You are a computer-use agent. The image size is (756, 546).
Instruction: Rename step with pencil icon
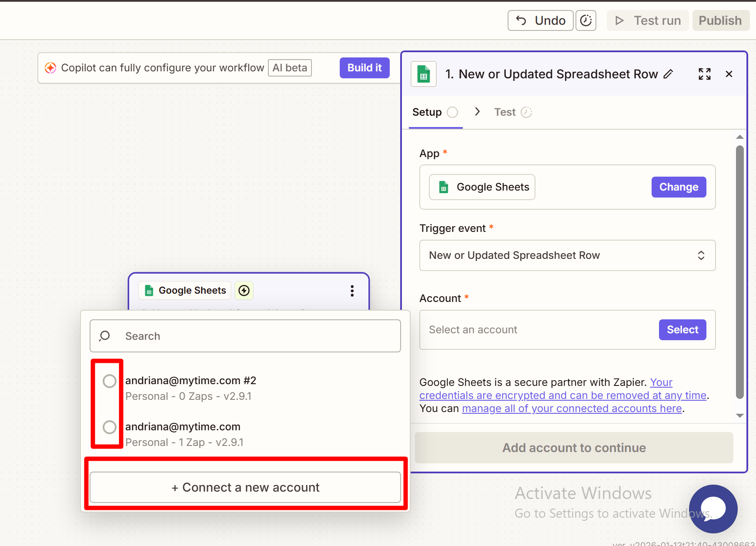click(668, 74)
